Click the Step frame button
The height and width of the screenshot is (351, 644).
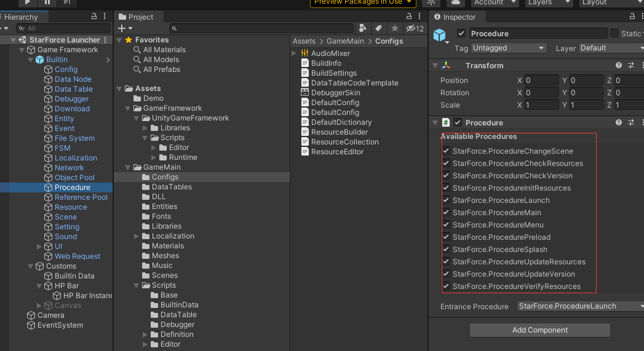click(66, 2)
